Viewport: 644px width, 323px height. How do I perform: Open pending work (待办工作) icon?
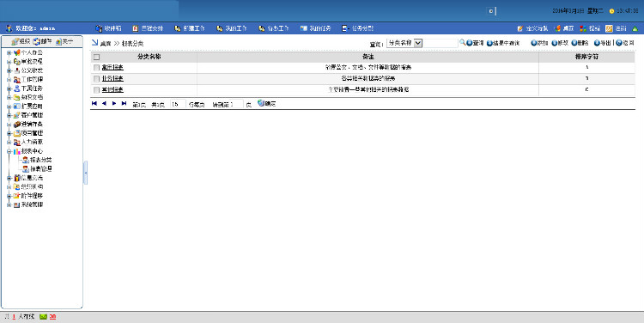pos(262,28)
